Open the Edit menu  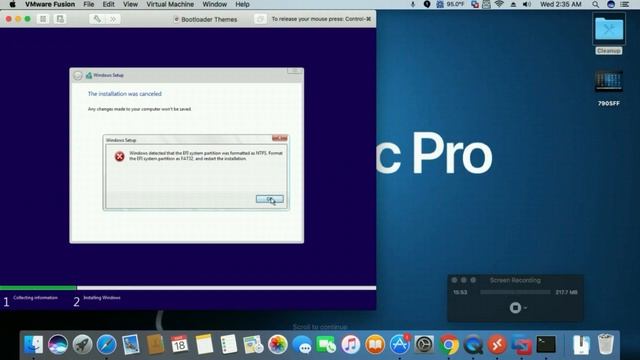pos(108,4)
